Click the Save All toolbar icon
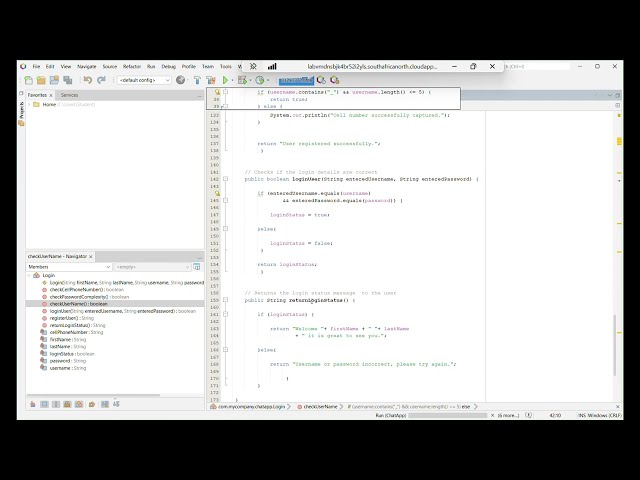 [68, 80]
